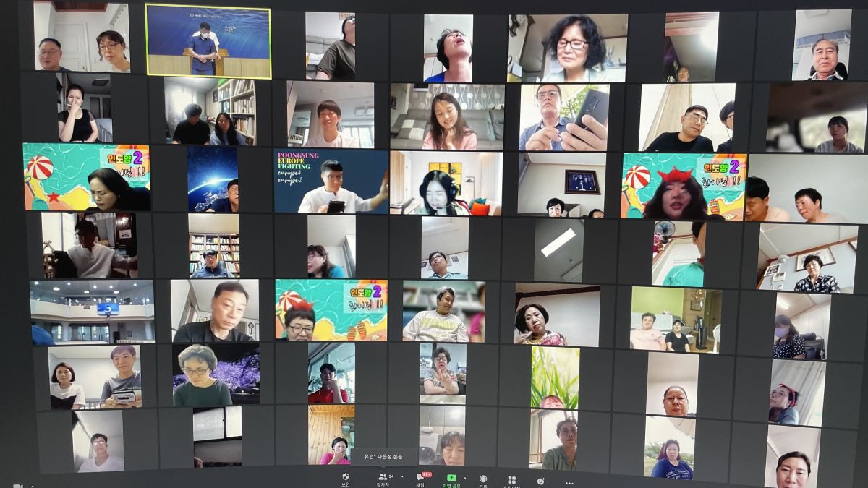Toggle the video camera on or off
The image size is (868, 488).
click(17, 485)
